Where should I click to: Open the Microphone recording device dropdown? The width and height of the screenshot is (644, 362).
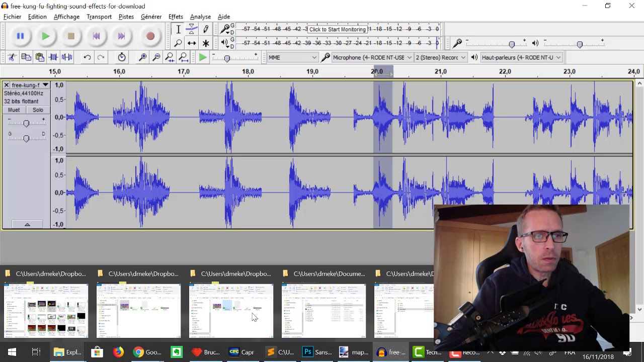click(372, 57)
